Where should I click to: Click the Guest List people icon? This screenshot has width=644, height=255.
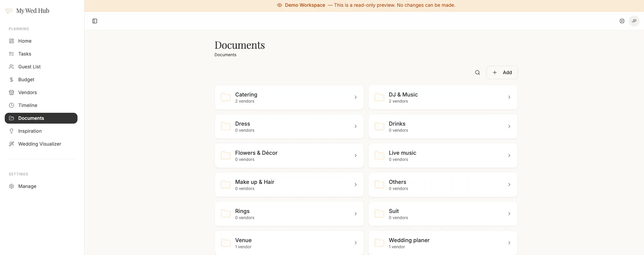(12, 67)
